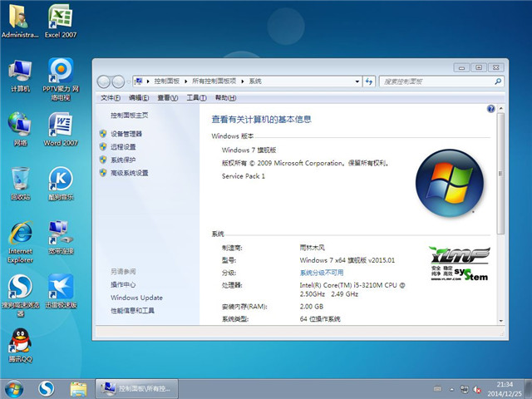532x399 pixels.
Task: Click the search magnifier icon
Action: 498,81
